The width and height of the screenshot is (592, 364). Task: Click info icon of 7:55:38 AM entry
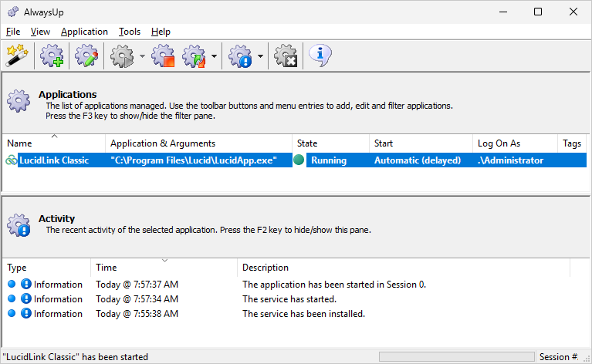coord(26,313)
